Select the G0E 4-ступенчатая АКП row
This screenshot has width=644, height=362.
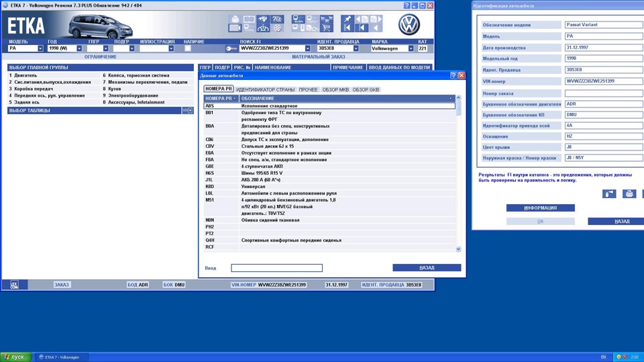[x=329, y=166]
